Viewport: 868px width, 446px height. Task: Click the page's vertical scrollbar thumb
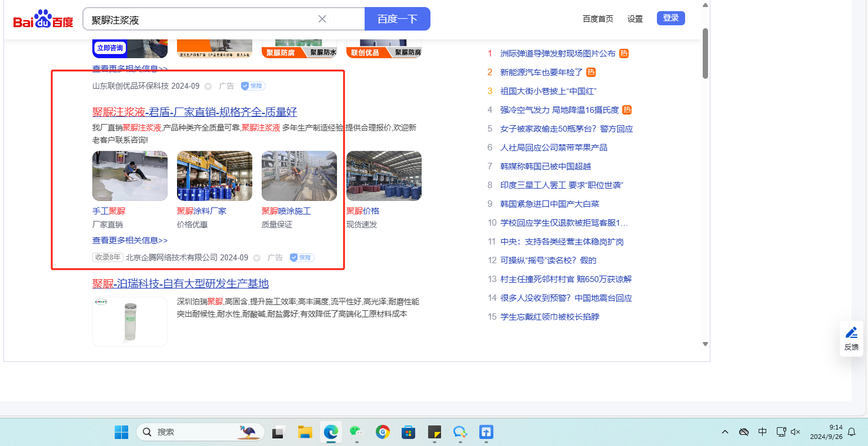coord(705,53)
